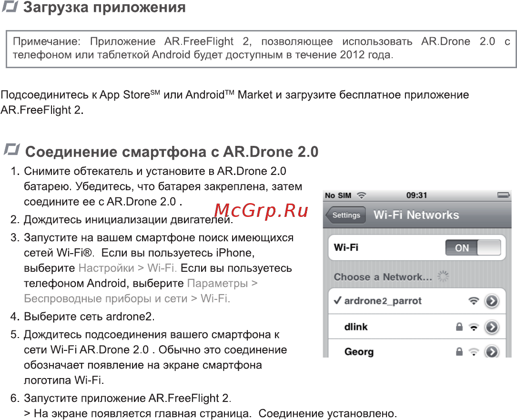Click the 'Choose a Network...' label
Screen dimensions: 517x420
pyautogui.click(x=383, y=277)
